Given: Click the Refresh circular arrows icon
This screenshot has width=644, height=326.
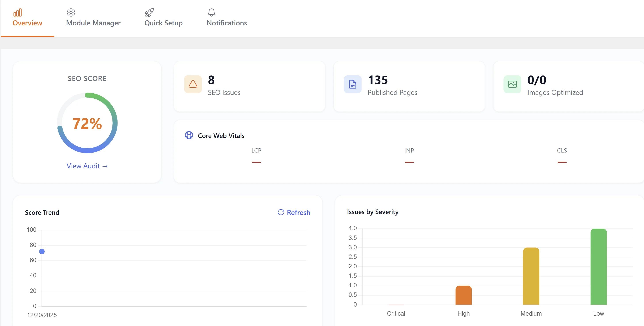Looking at the screenshot, I should 281,212.
